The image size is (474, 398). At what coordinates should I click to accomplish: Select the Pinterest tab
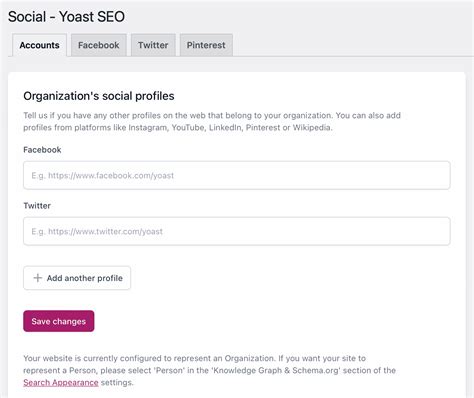pos(206,45)
